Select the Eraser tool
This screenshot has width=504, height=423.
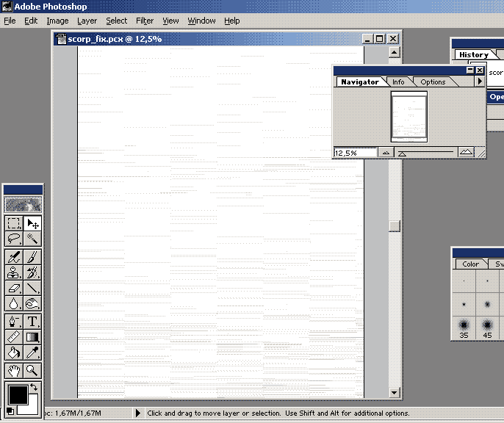click(14, 288)
